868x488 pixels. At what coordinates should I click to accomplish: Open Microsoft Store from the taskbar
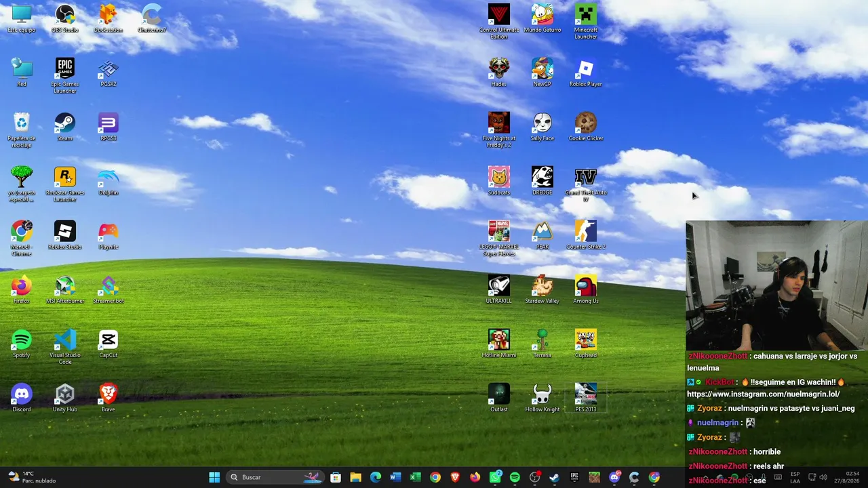click(336, 477)
